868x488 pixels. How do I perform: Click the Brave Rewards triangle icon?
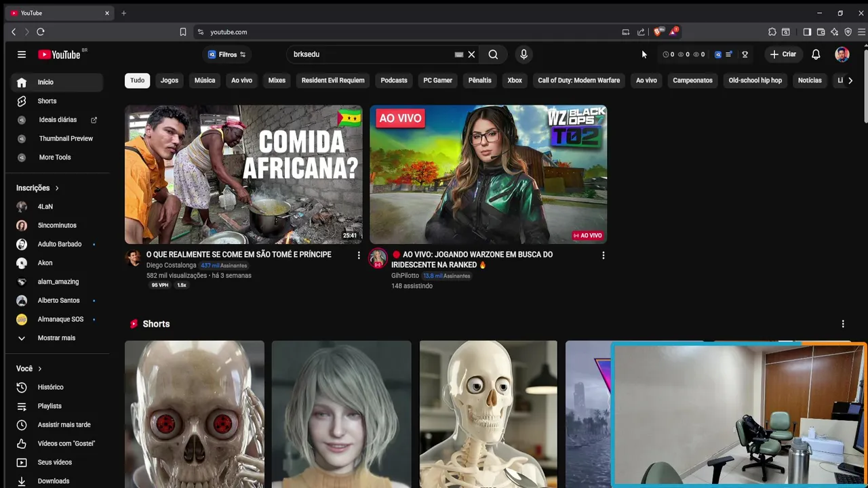[x=673, y=32]
